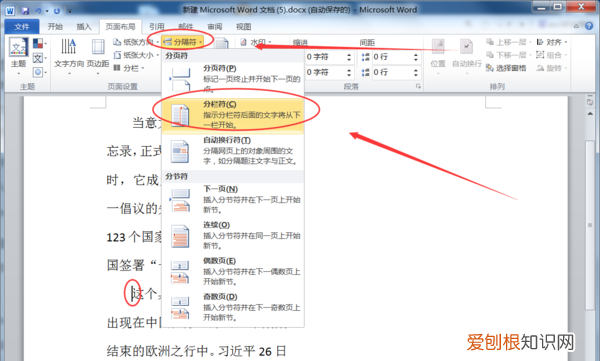Click the Even Page break icon
Viewport: 600px width, 361px height.
click(180, 272)
